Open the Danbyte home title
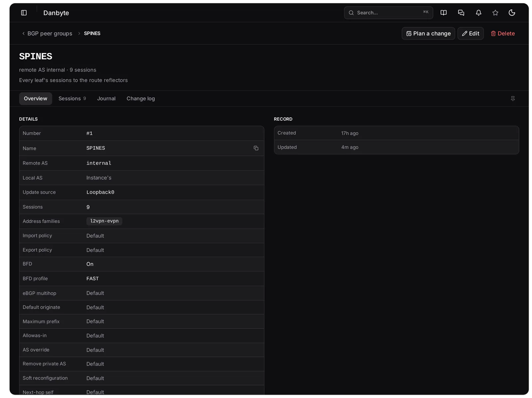The width and height of the screenshot is (532, 398). click(x=56, y=13)
